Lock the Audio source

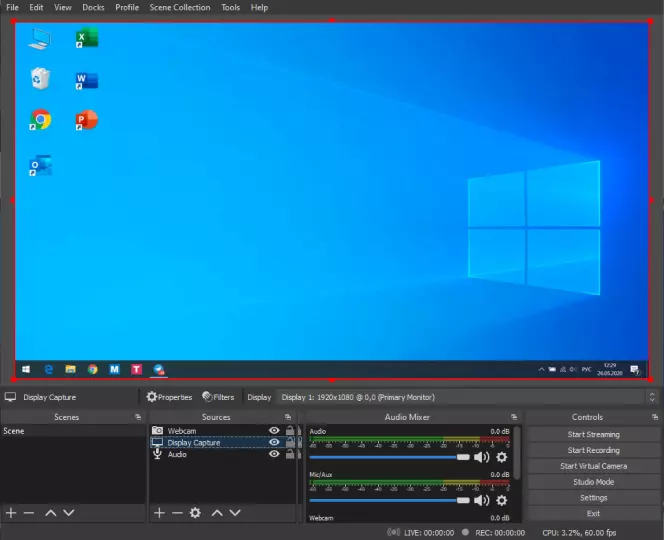(x=290, y=454)
